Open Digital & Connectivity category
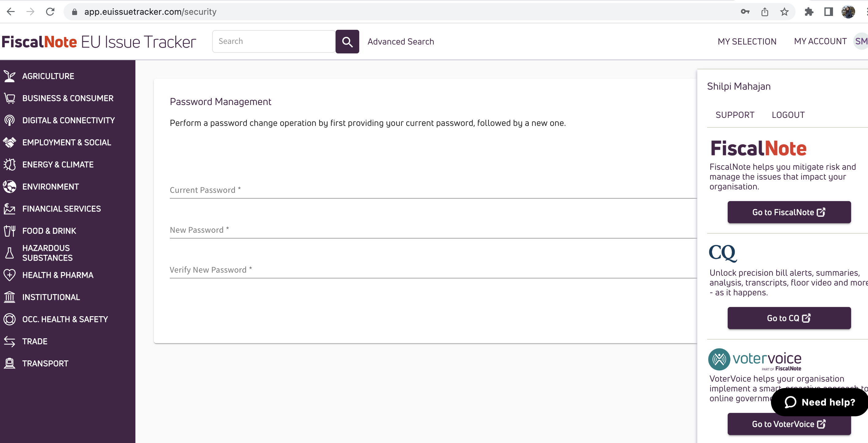The image size is (868, 443). pyautogui.click(x=68, y=120)
